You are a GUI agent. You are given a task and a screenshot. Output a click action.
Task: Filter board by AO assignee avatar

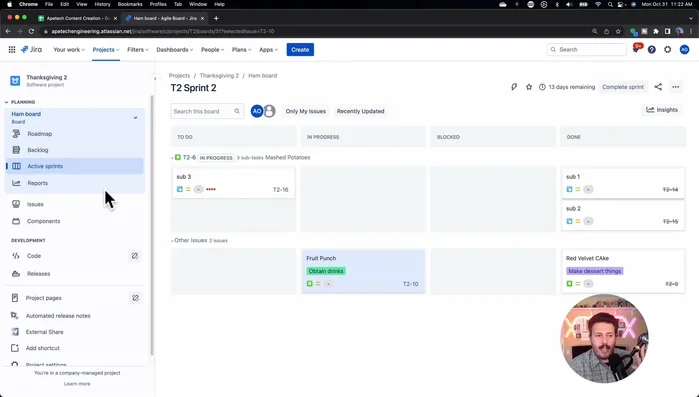pyautogui.click(x=257, y=111)
